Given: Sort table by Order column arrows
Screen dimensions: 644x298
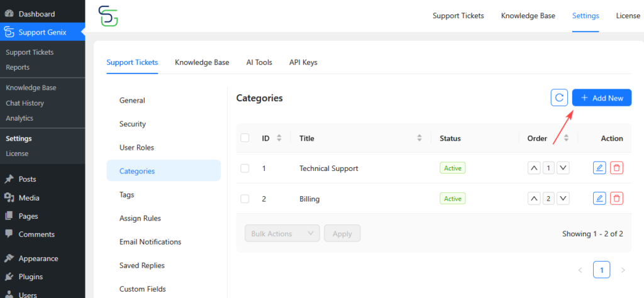Looking at the screenshot, I should [566, 138].
